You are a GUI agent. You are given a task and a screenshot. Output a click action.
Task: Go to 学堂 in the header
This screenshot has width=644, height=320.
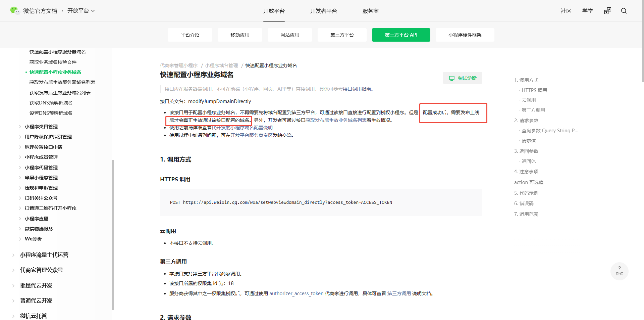588,11
